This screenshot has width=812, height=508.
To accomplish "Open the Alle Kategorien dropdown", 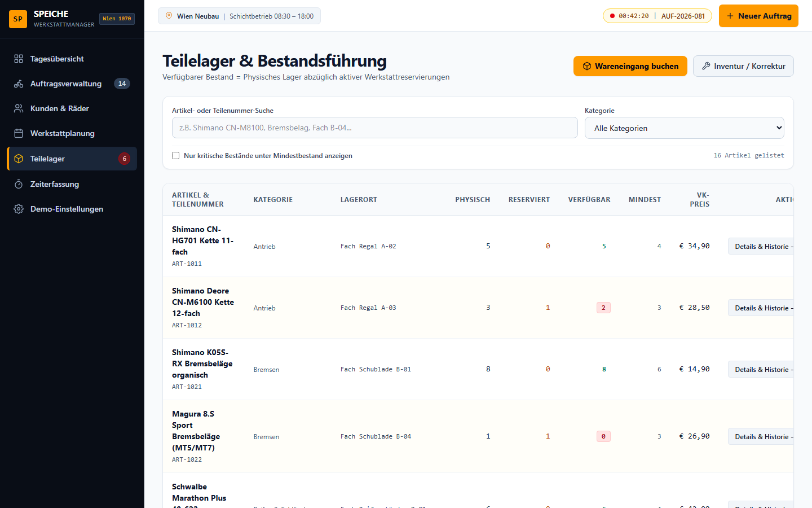I will 685,128.
